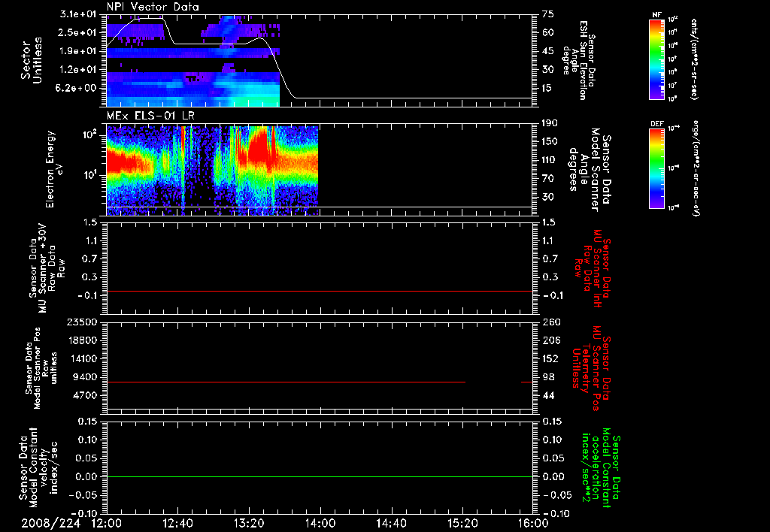770x532 pixels.
Task: Click the '190' scanner angle tick
Action: tap(550, 123)
